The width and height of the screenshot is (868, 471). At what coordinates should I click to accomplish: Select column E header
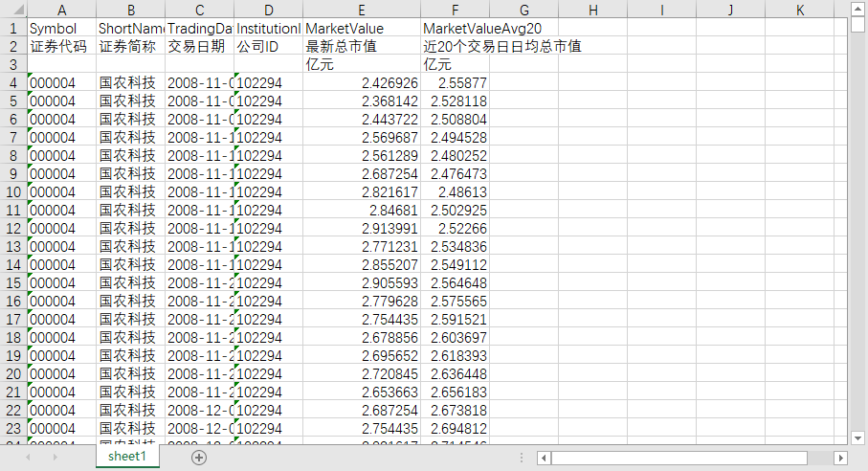coord(362,10)
